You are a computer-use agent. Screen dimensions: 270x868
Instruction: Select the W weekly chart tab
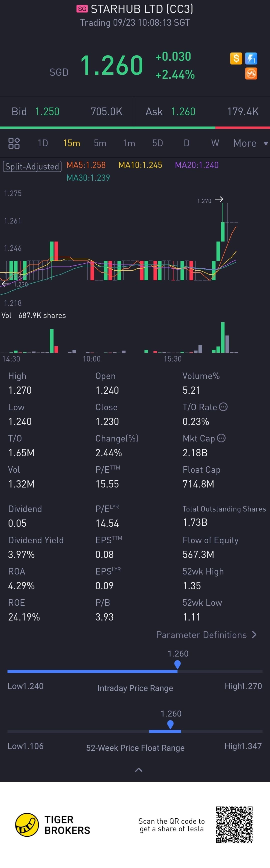(215, 143)
